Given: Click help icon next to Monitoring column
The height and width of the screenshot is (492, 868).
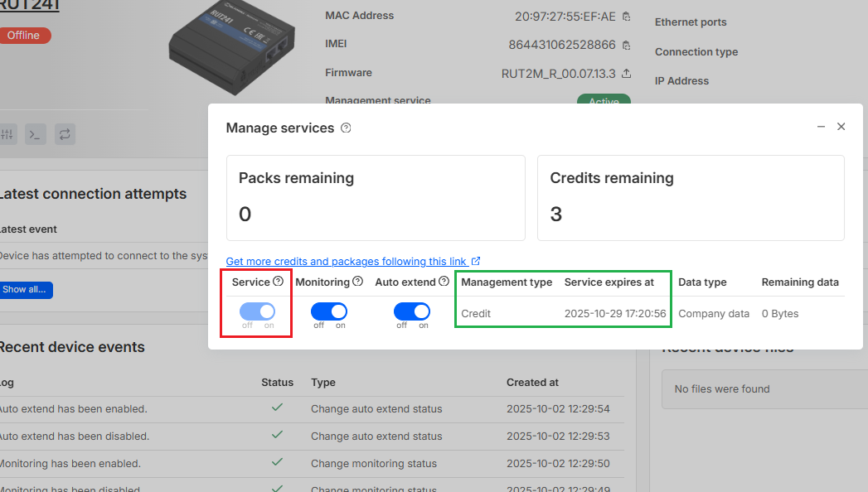Looking at the screenshot, I should [x=357, y=282].
